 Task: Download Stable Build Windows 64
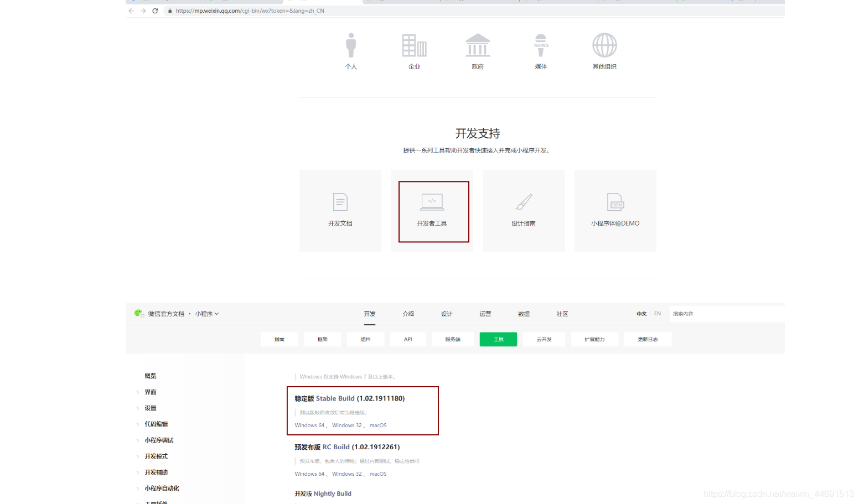(310, 425)
